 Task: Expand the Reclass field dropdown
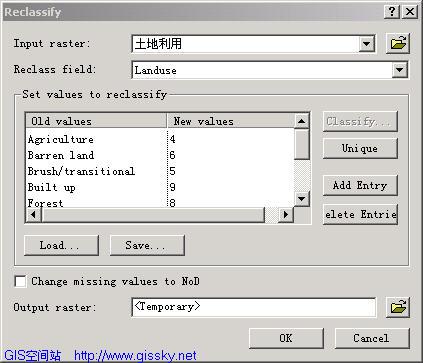(399, 70)
